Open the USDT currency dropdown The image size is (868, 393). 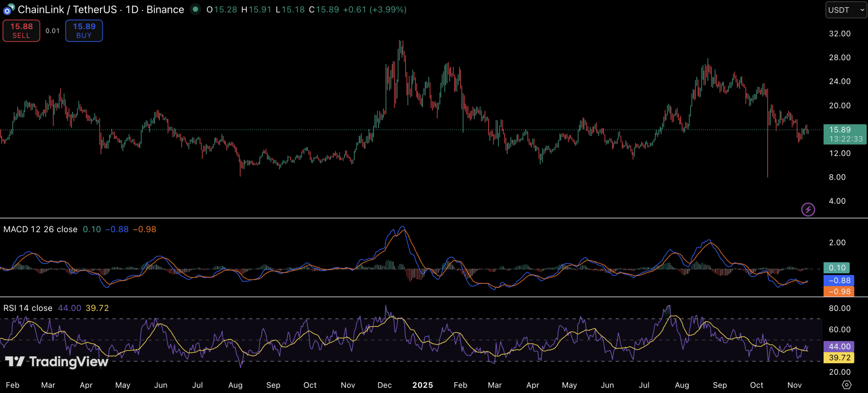coord(846,10)
